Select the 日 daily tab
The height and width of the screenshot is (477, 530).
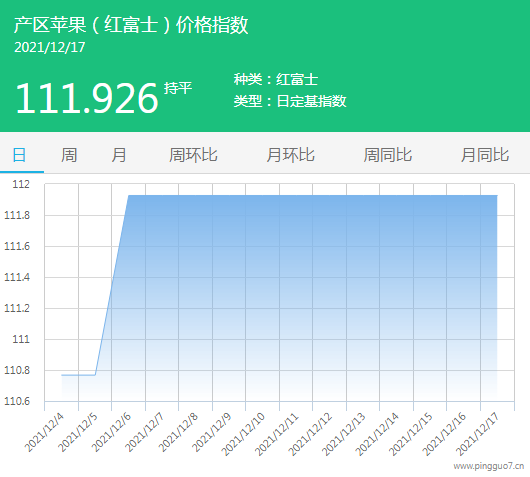coord(19,155)
